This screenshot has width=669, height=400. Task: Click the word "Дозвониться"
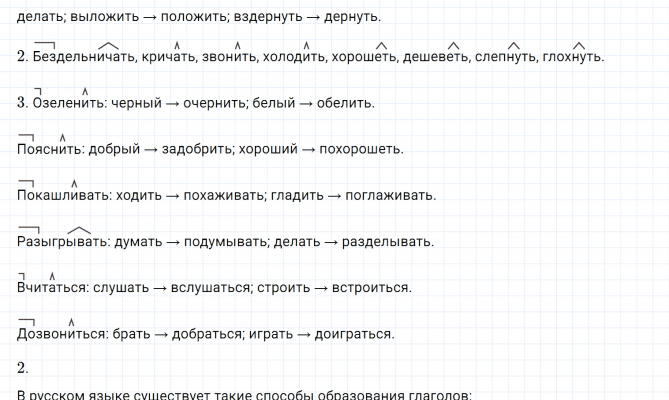point(61,334)
